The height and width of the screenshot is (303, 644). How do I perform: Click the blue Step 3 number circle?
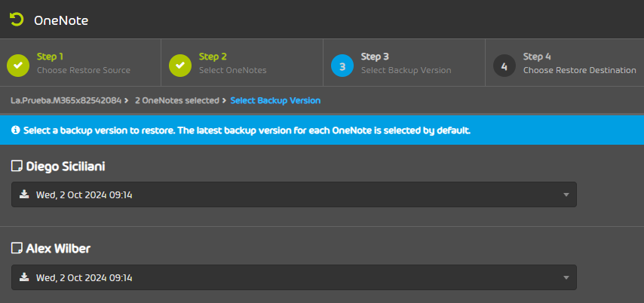point(342,66)
